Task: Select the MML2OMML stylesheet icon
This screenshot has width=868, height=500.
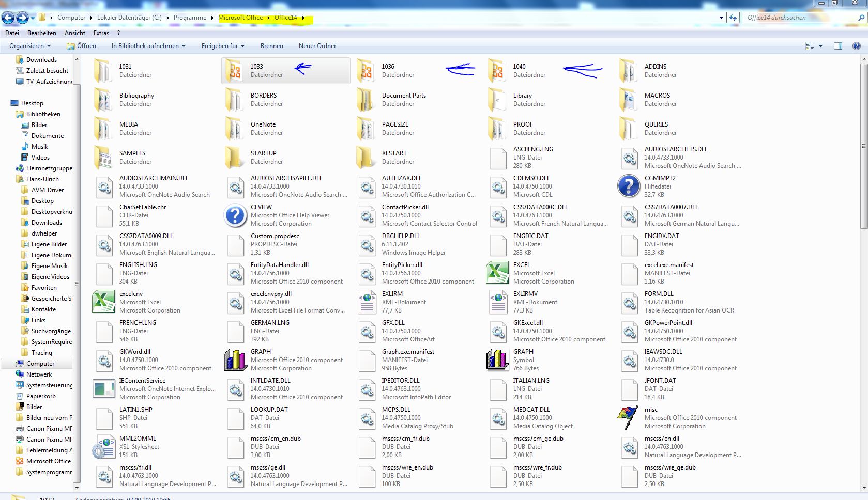Action: 103,446
